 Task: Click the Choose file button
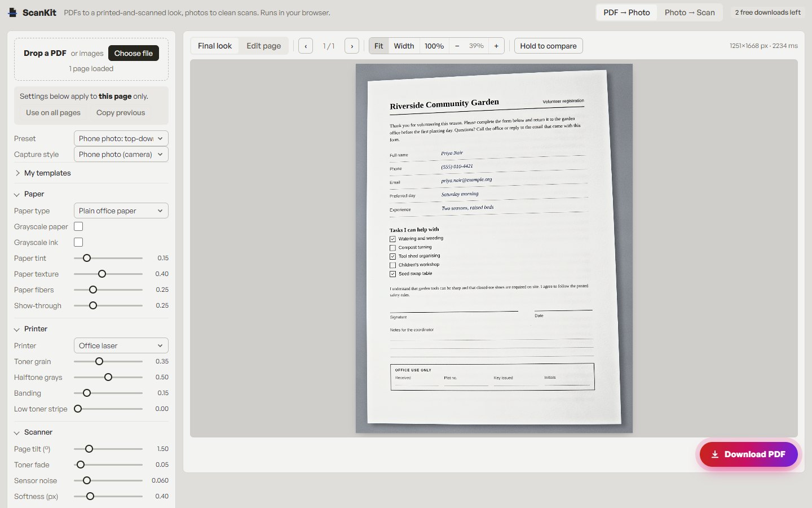click(134, 53)
